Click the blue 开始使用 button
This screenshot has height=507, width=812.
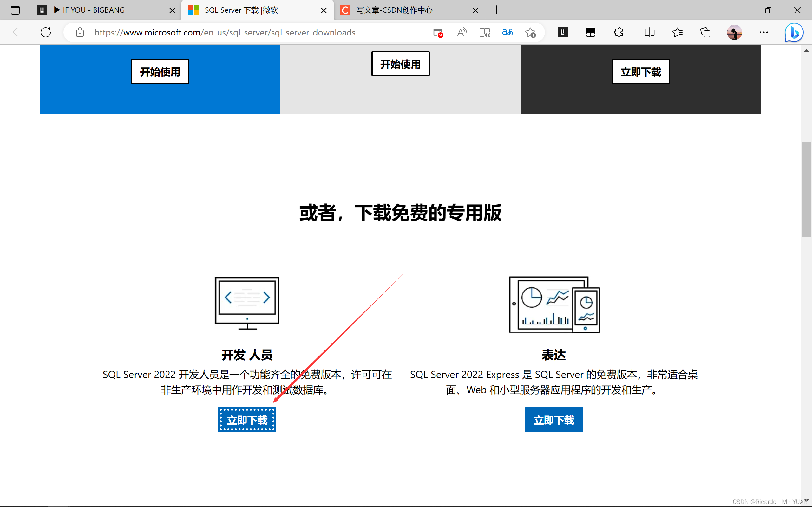point(160,71)
